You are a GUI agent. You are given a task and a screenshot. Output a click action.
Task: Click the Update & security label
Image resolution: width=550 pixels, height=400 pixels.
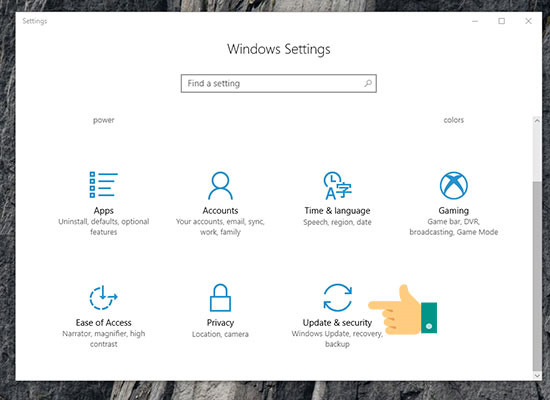click(x=337, y=323)
